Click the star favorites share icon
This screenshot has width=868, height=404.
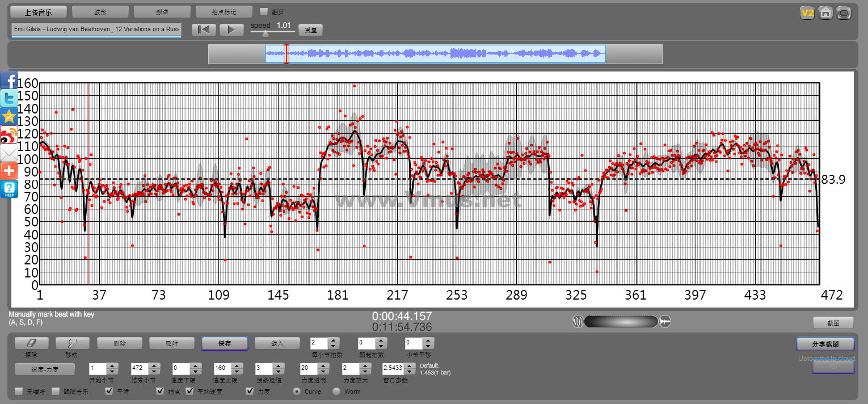pyautogui.click(x=9, y=117)
